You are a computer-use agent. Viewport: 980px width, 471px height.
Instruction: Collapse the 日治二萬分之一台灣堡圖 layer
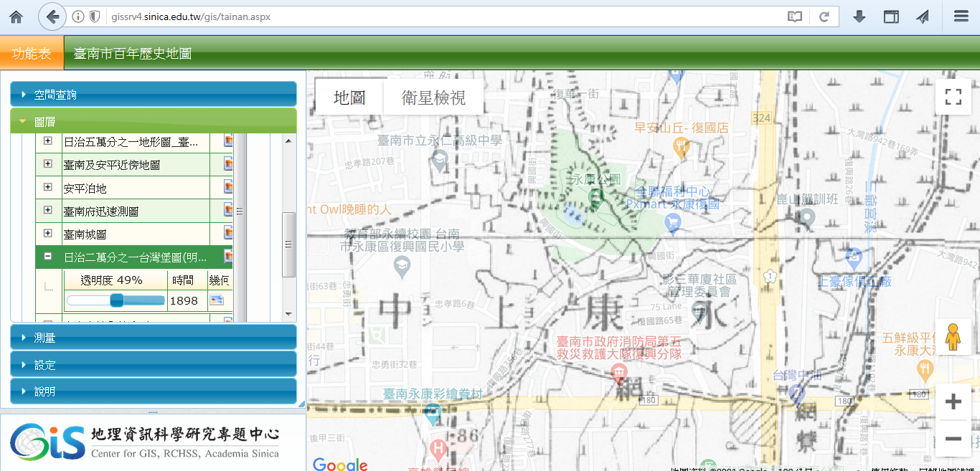[48, 257]
